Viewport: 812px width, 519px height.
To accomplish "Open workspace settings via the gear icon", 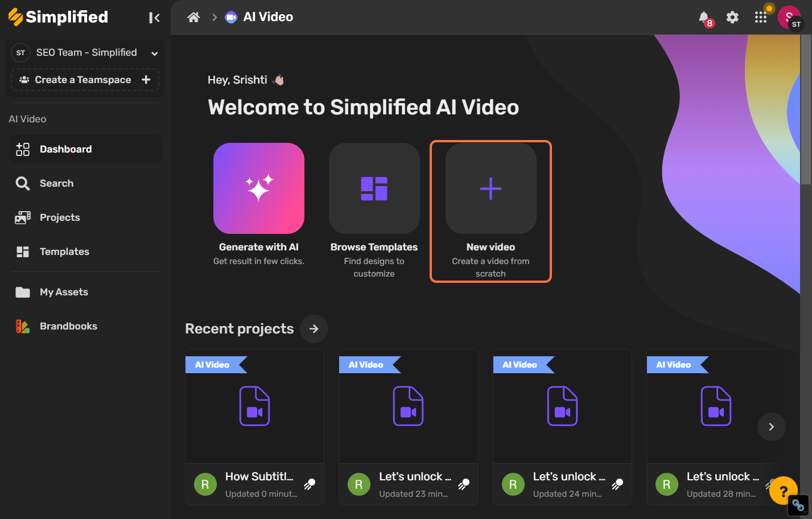I will point(732,17).
